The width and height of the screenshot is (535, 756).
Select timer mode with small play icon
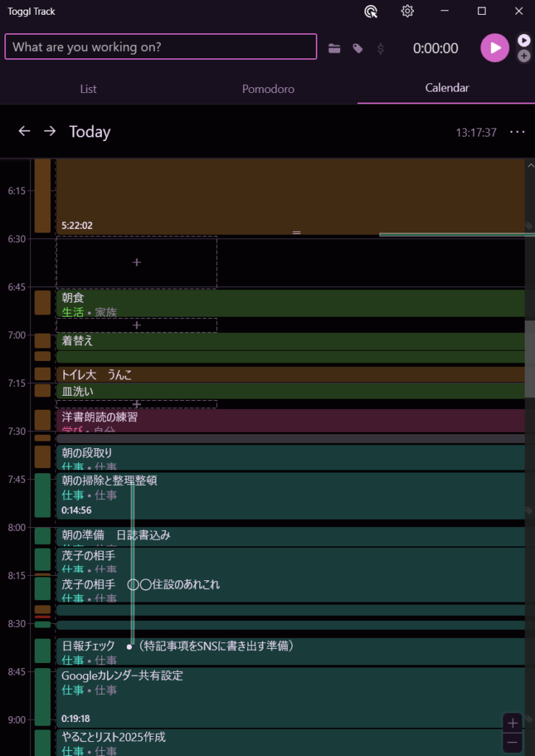[x=524, y=40]
